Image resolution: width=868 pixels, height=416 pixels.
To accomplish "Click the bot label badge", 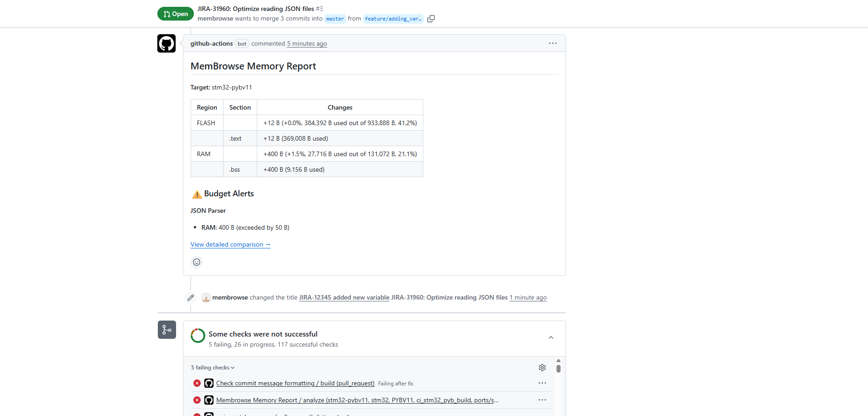I will click(242, 44).
